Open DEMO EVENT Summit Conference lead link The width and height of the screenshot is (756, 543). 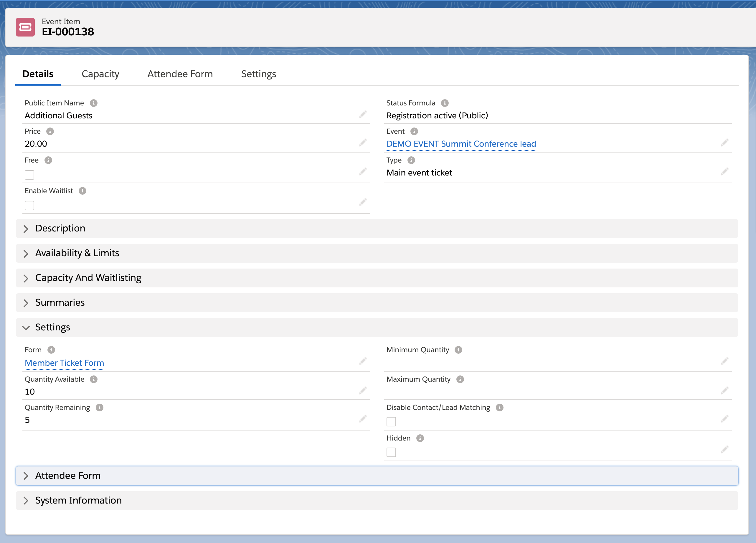461,144
